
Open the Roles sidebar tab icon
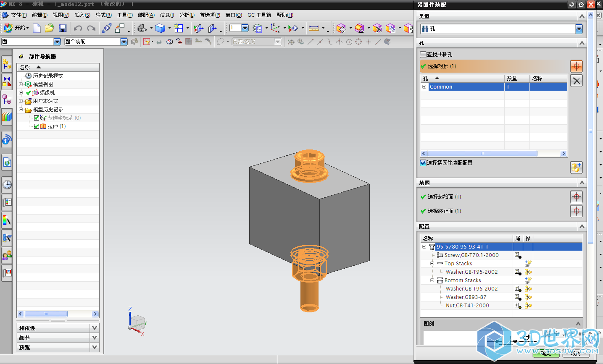tap(7, 255)
